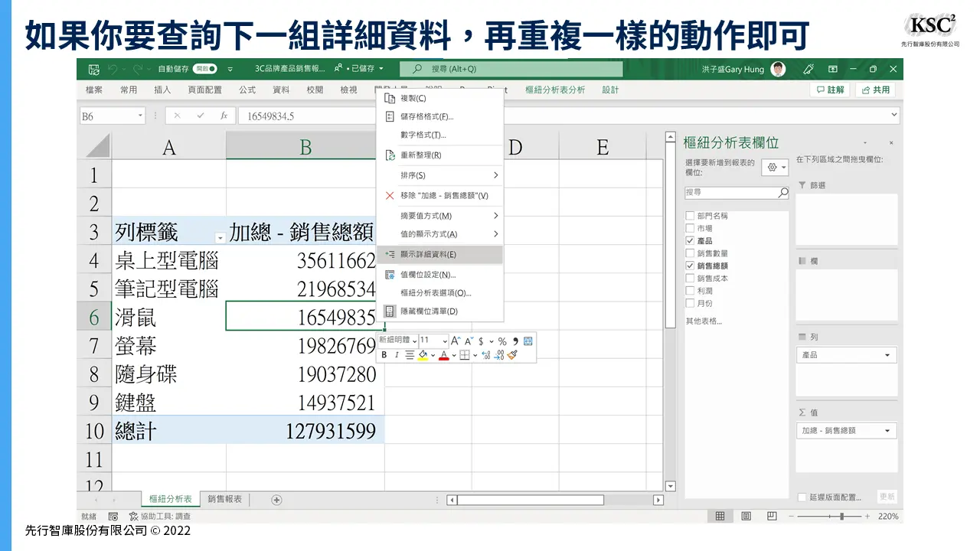The width and height of the screenshot is (980, 551).
Task: Choose 顯示詳細資料(E) from context menu
Action: click(x=440, y=255)
